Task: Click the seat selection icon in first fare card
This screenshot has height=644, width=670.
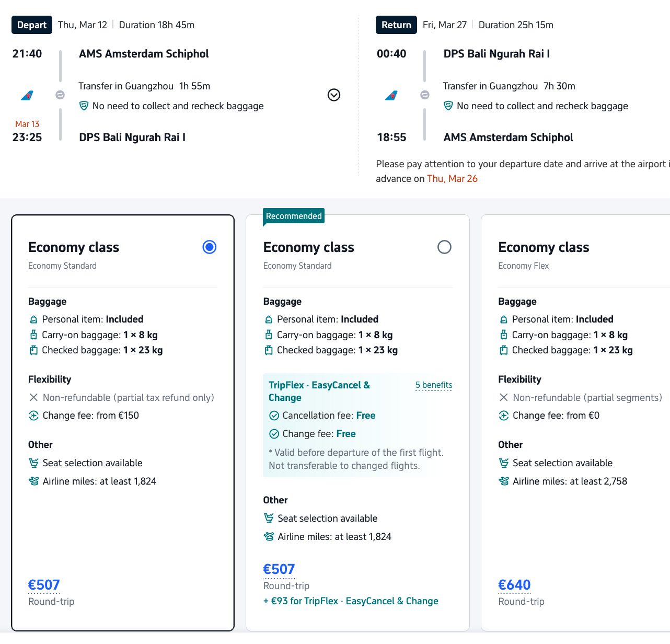Action: [x=34, y=463]
